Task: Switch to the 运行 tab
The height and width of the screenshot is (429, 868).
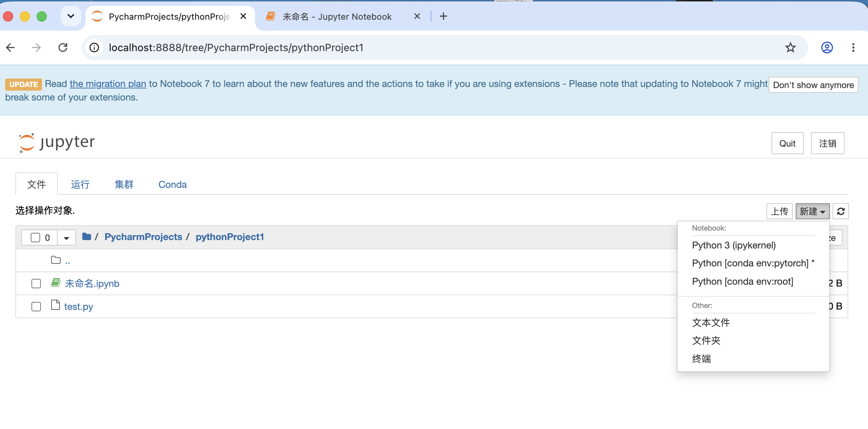Action: 80,184
